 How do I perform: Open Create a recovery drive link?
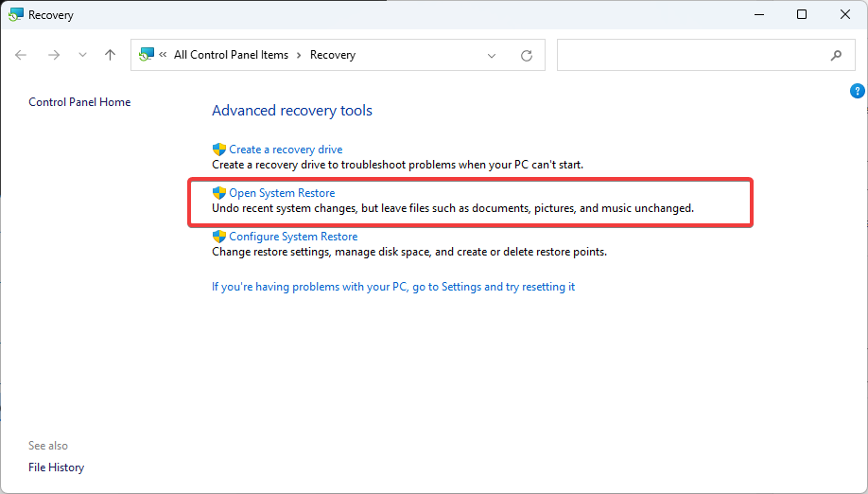[x=286, y=150]
